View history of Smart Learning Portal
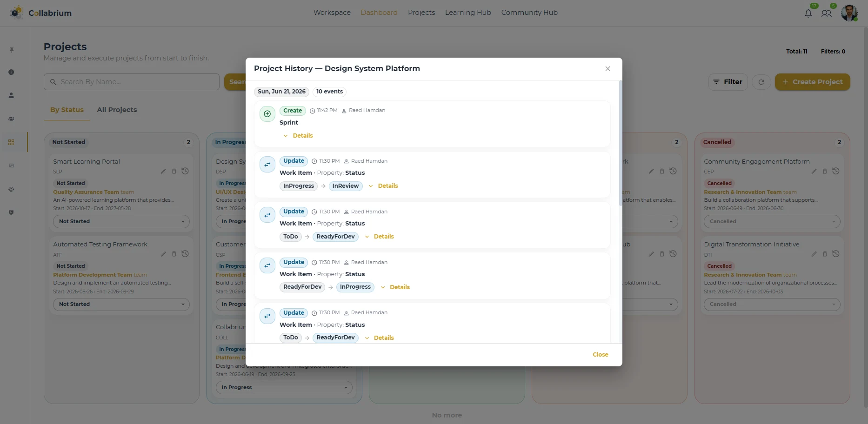The width and height of the screenshot is (868, 424). click(x=185, y=171)
